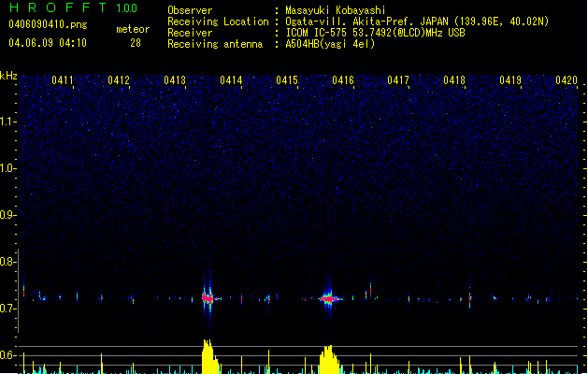Click the 0415 time marker
This screenshot has width=588, height=374.
point(287,80)
